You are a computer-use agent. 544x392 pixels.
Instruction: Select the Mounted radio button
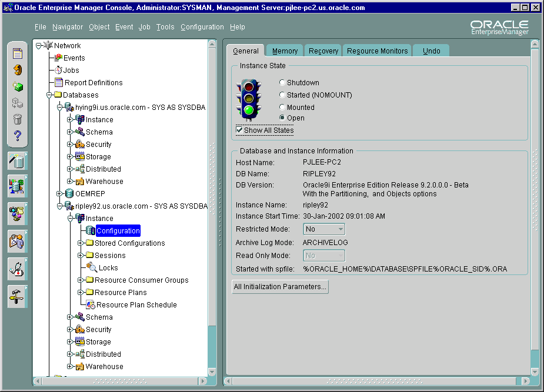coord(282,107)
